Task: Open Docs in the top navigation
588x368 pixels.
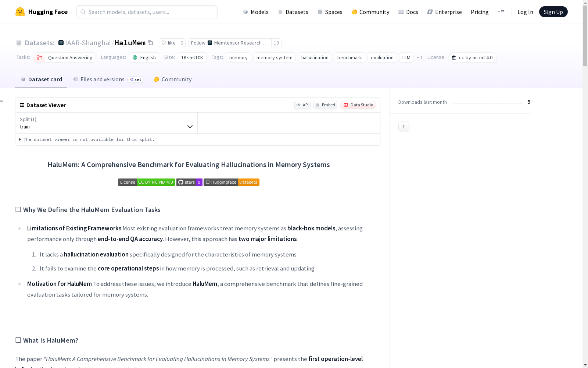Action: coord(408,12)
